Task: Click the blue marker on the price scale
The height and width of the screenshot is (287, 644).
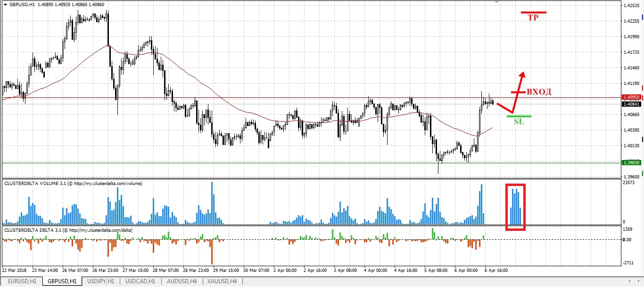Action: (642, 17)
